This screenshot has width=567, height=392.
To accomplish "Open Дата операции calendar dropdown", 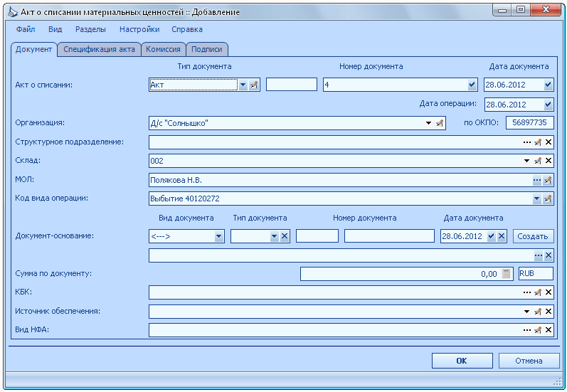I will point(549,105).
